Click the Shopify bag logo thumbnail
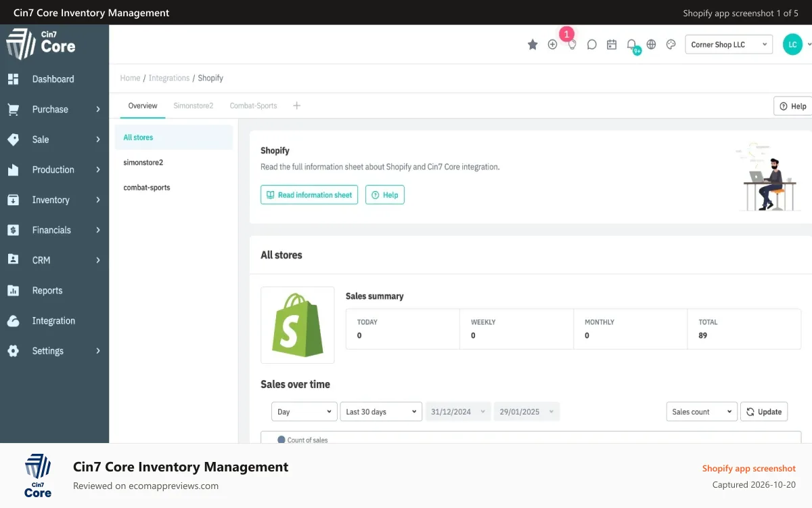The image size is (812, 508). (298, 325)
